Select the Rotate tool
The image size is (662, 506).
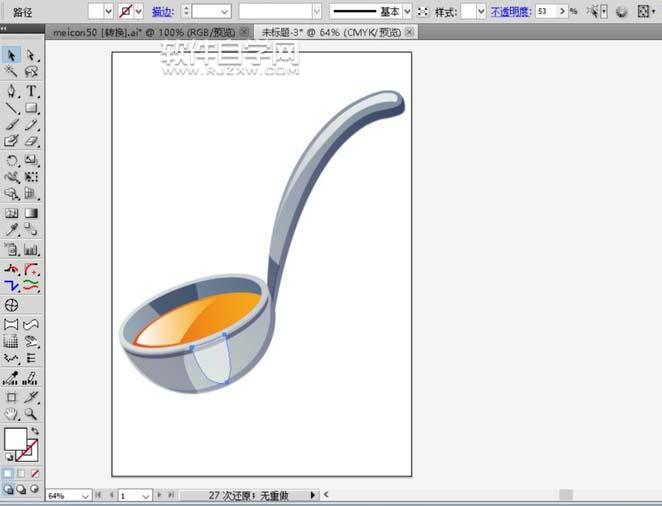click(11, 160)
